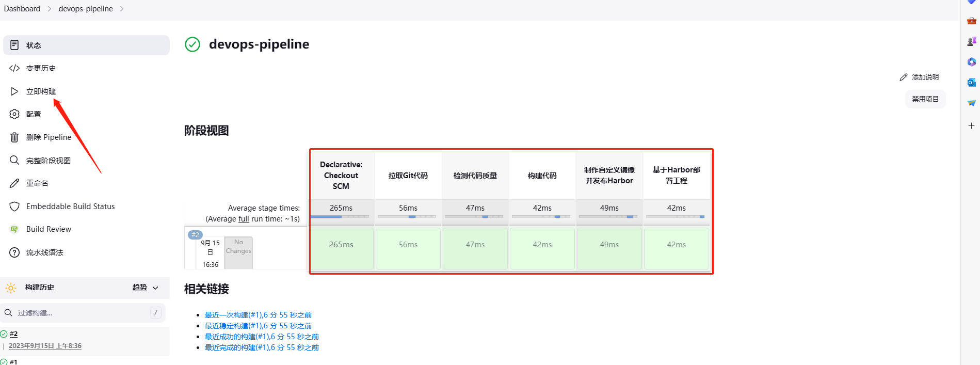Select 状态 in the side menu
Image resolution: width=980 pixels, height=365 pixels.
click(x=34, y=45)
